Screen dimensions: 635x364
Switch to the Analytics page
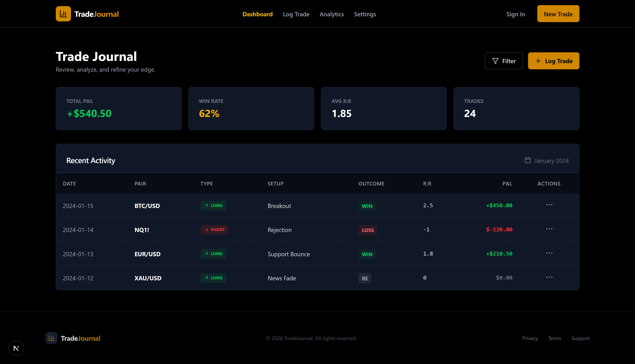click(x=332, y=14)
